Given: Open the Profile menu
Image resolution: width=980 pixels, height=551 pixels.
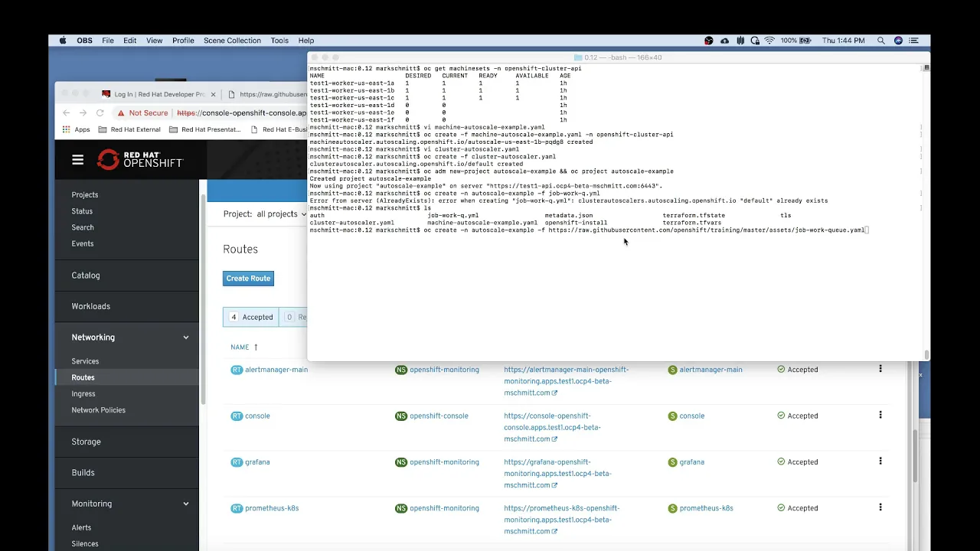Looking at the screenshot, I should click(x=183, y=41).
